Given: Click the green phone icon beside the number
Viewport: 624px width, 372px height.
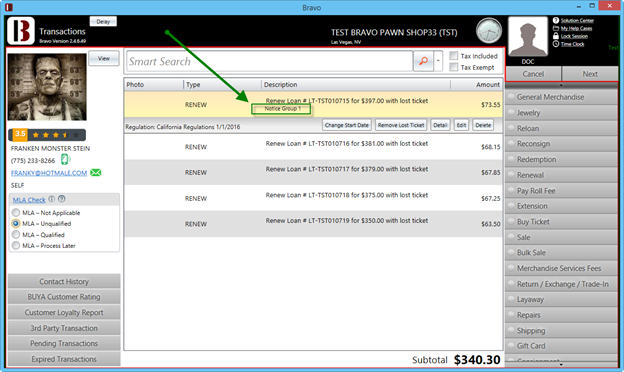Looking at the screenshot, I should 65,160.
